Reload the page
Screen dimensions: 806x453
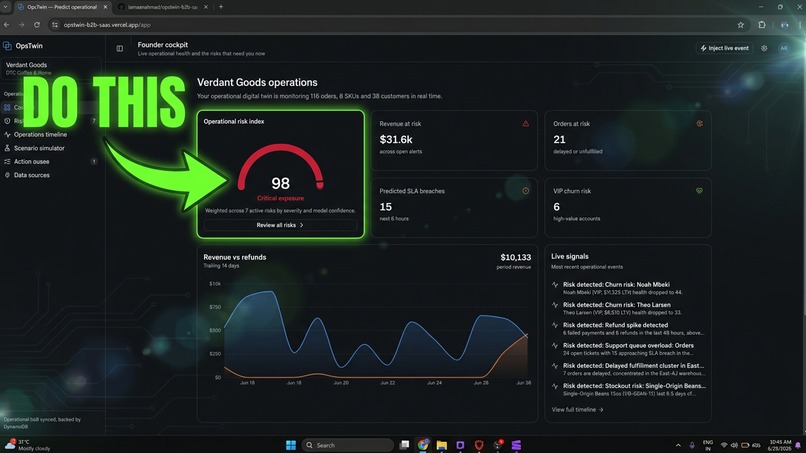37,25
